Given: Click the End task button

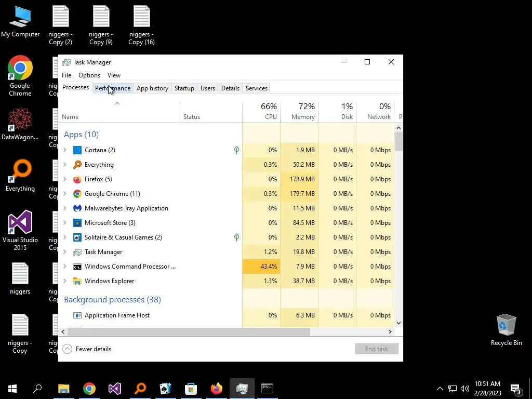Looking at the screenshot, I should (377, 349).
